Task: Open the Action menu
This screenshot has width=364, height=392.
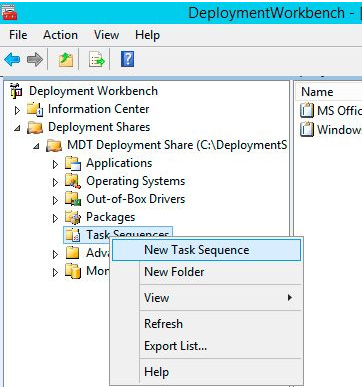Action: click(x=60, y=35)
